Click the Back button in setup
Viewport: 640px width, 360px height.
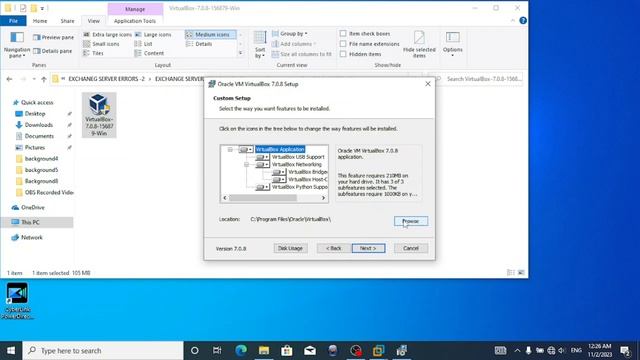pos(334,248)
